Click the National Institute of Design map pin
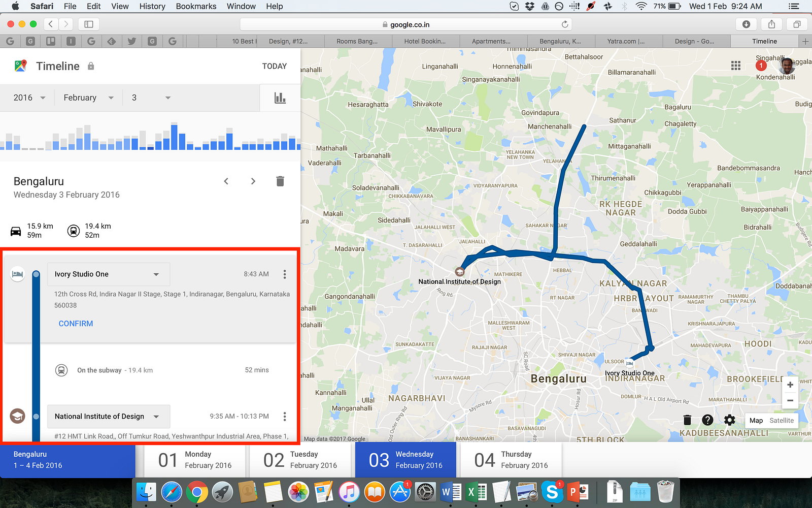 tap(460, 271)
